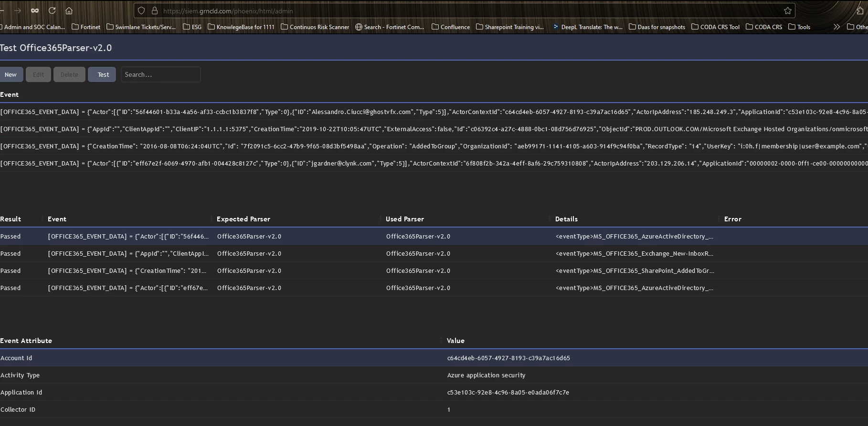Click the Value column header
The width and height of the screenshot is (868, 426).
click(455, 341)
